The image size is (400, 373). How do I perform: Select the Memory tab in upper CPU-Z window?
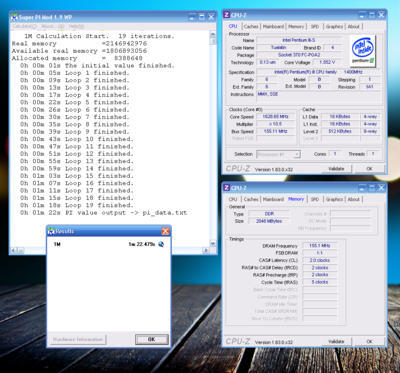pos(296,27)
